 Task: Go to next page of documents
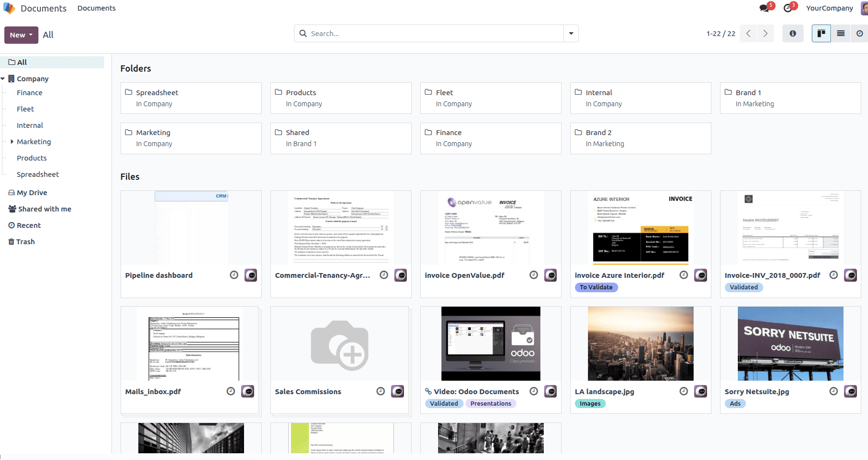click(765, 34)
